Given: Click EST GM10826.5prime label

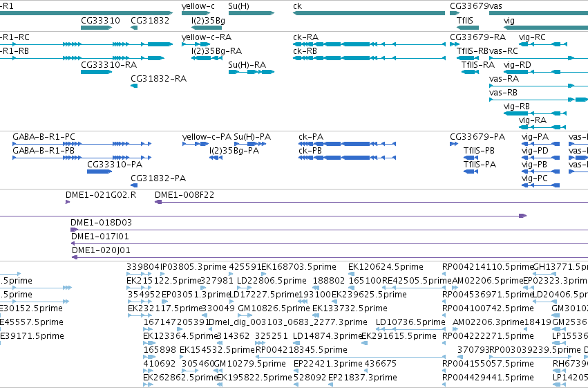Looking at the screenshot, I should (274, 309).
